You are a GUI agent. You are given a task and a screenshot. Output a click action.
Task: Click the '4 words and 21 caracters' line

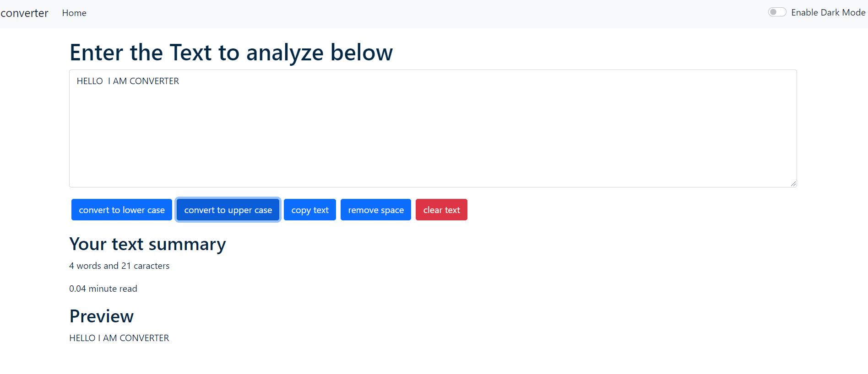pos(119,266)
